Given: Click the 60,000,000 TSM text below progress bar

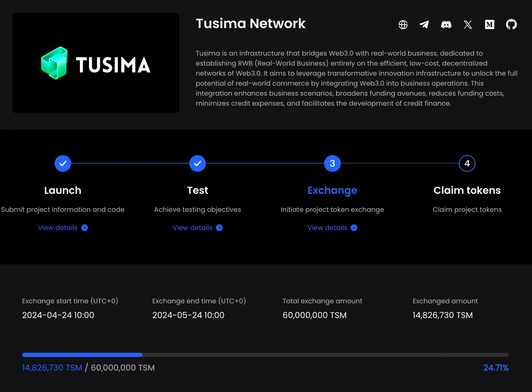Looking at the screenshot, I should (123, 368).
